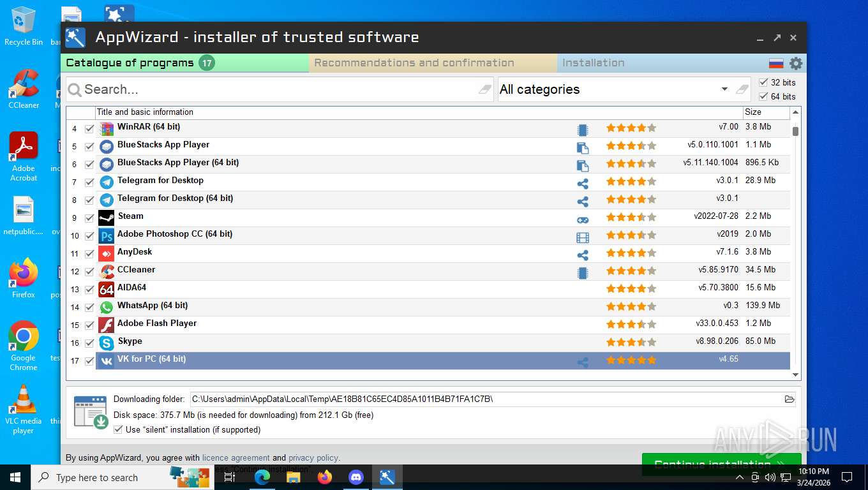Click the selected programs count badge 17
Image resolution: width=868 pixels, height=490 pixels.
[206, 63]
